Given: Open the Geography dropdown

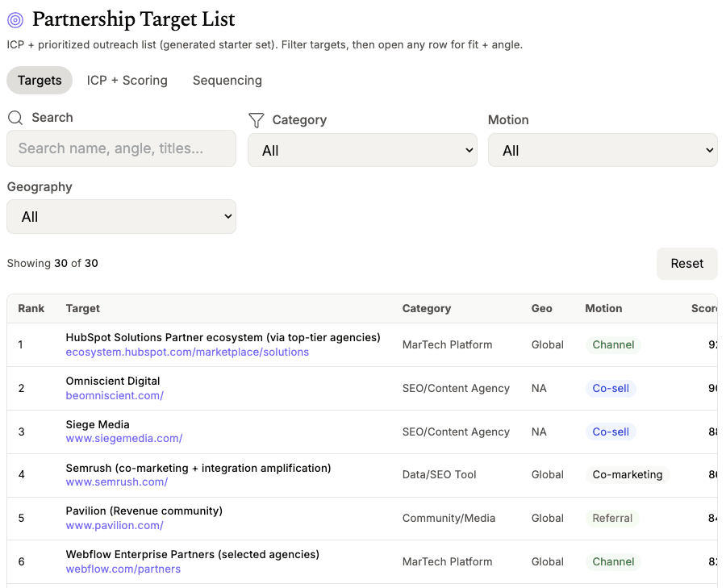Looking at the screenshot, I should pyautogui.click(x=121, y=217).
